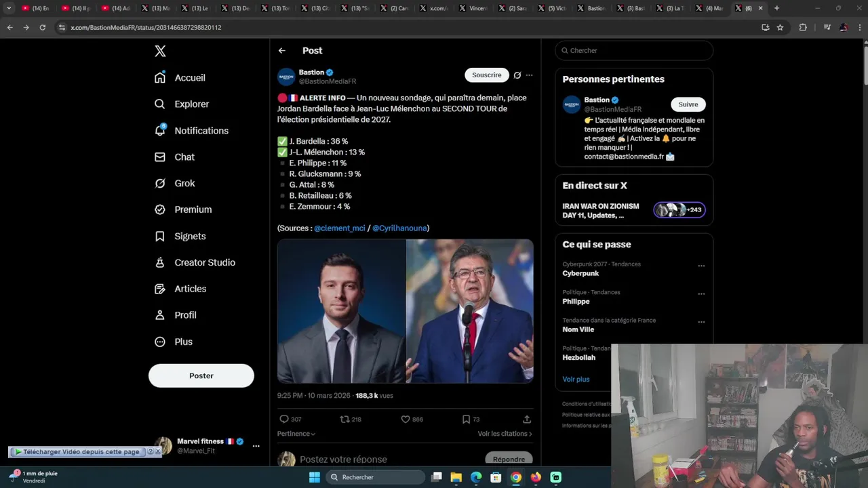Screen dimensions: 868x488
Task: Click Voir plus under trends
Action: coord(576,380)
